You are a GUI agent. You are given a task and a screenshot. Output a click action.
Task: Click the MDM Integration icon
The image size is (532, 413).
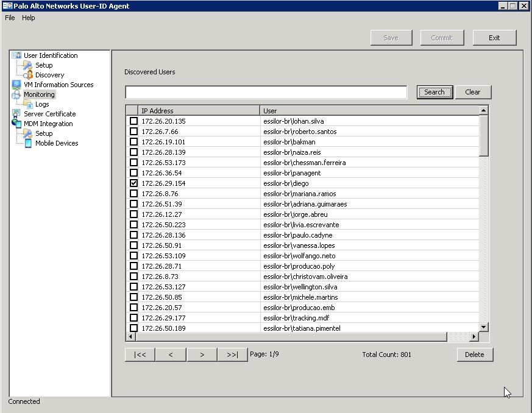pos(16,124)
